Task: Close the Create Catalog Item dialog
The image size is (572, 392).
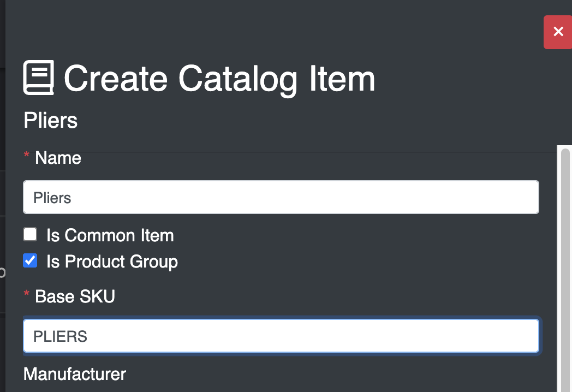Action: 557,32
